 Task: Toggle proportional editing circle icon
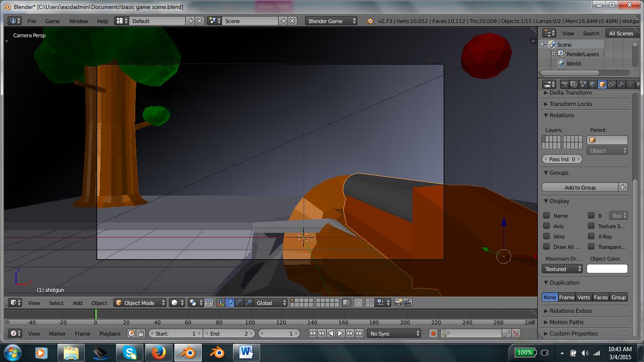[x=358, y=303]
